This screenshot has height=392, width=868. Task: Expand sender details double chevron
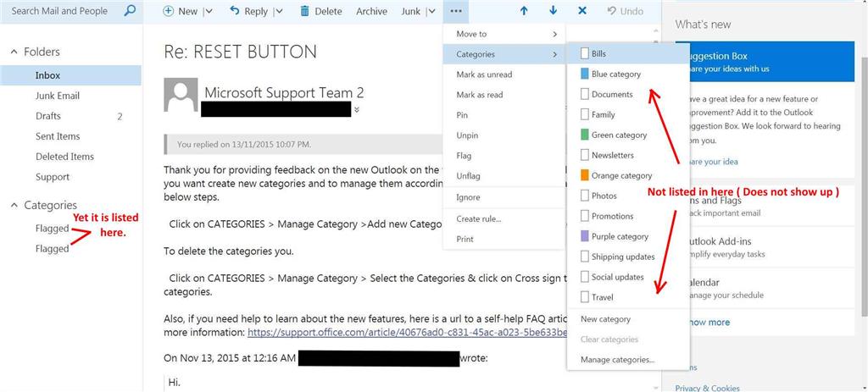point(357,109)
